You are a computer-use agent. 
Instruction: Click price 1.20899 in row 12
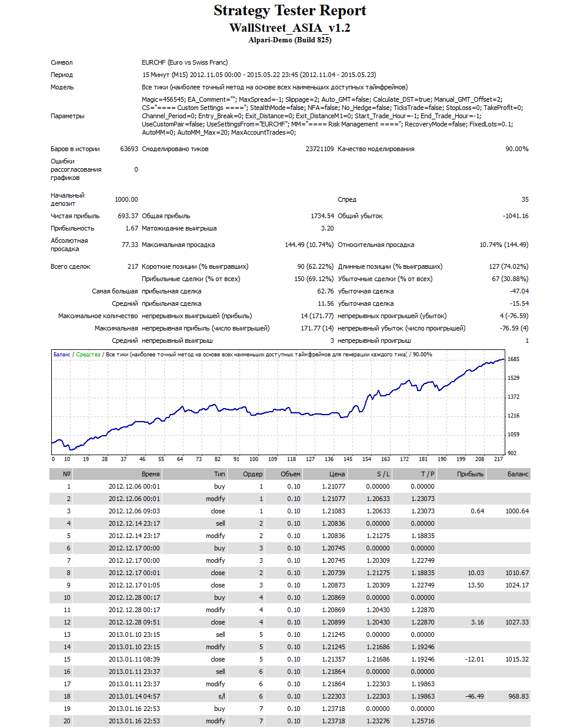point(334,622)
